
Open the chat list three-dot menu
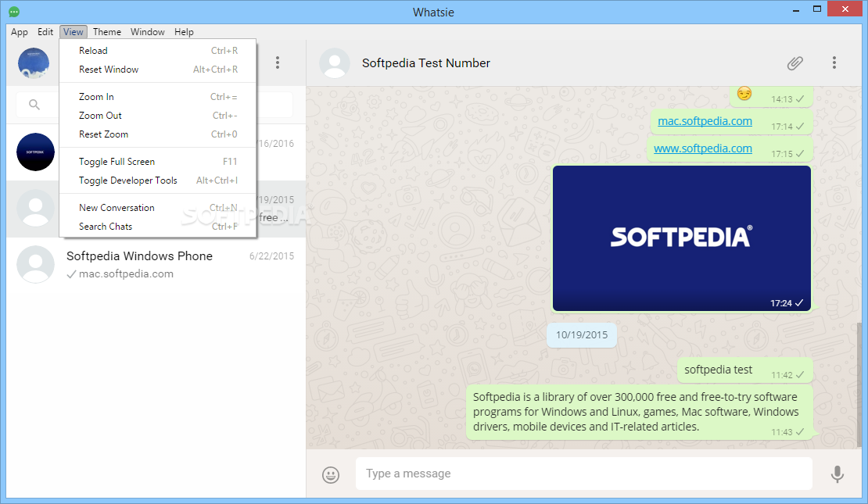tap(278, 63)
